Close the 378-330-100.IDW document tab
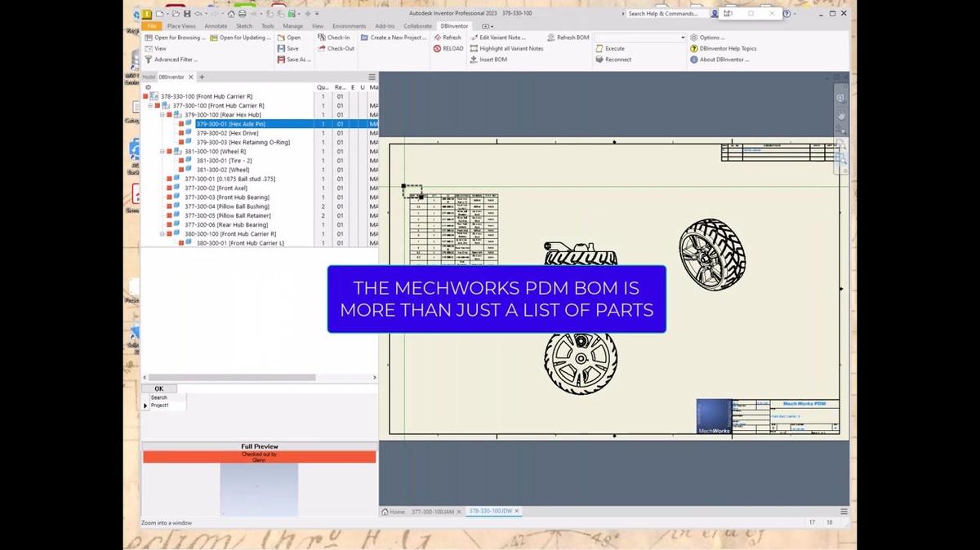The height and width of the screenshot is (550, 980). coord(516,511)
